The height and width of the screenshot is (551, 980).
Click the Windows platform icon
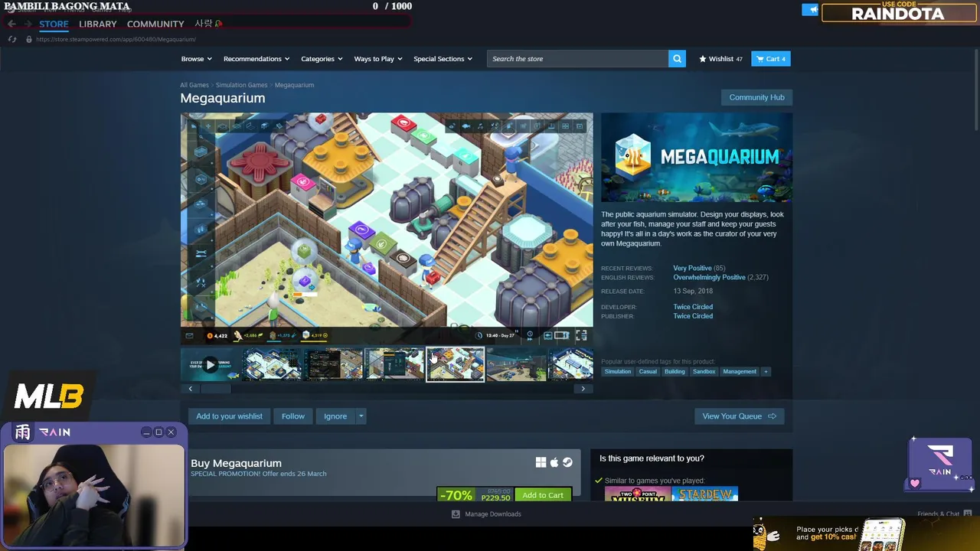click(x=541, y=462)
